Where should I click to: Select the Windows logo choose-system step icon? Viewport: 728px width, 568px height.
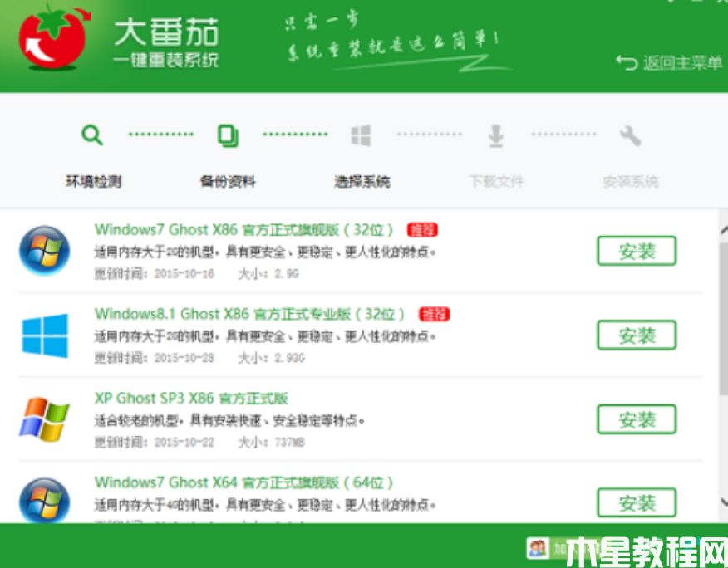coord(361,135)
